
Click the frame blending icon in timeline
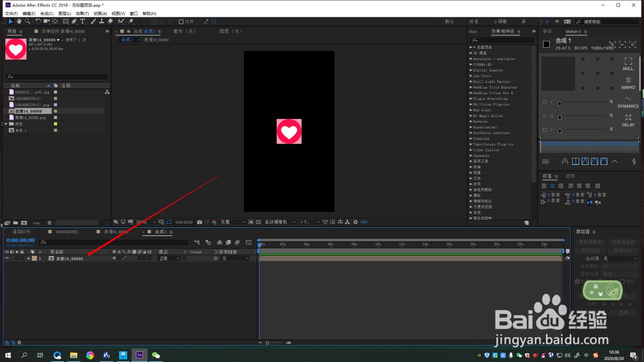228,243
